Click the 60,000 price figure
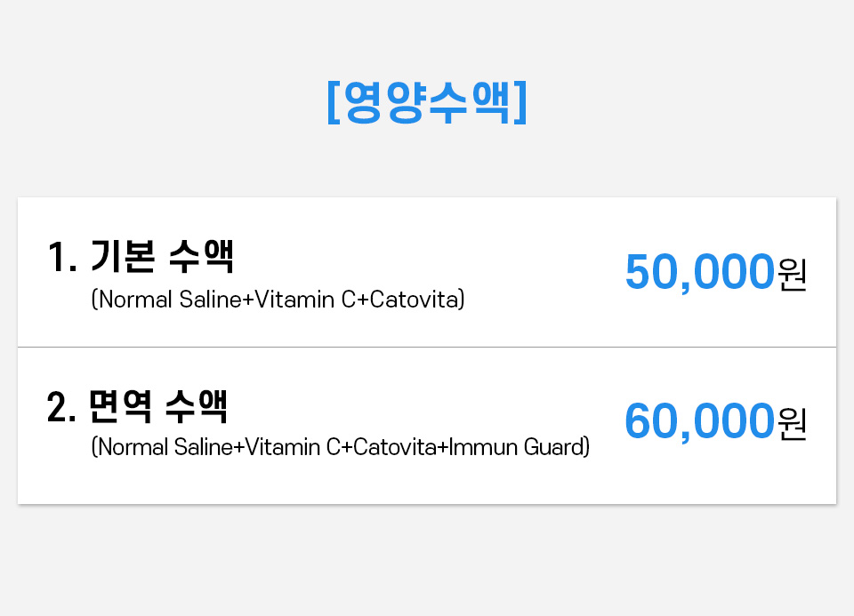854x616 pixels. coord(698,421)
